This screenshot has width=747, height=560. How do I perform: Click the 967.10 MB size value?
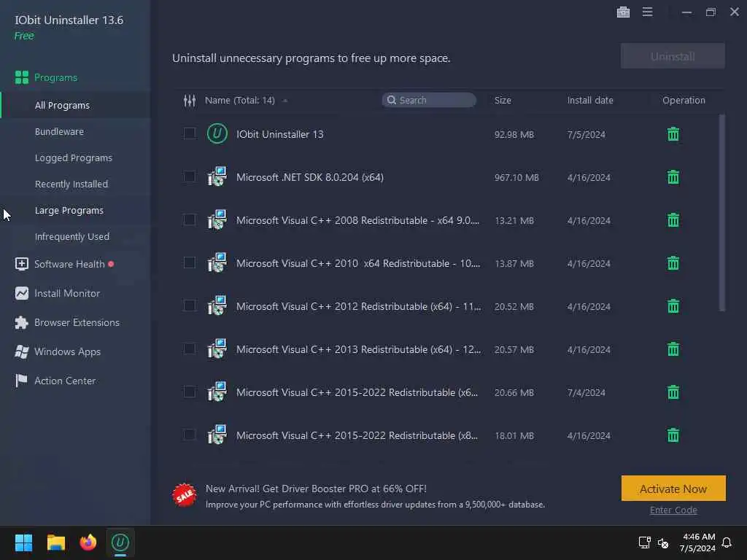point(516,178)
